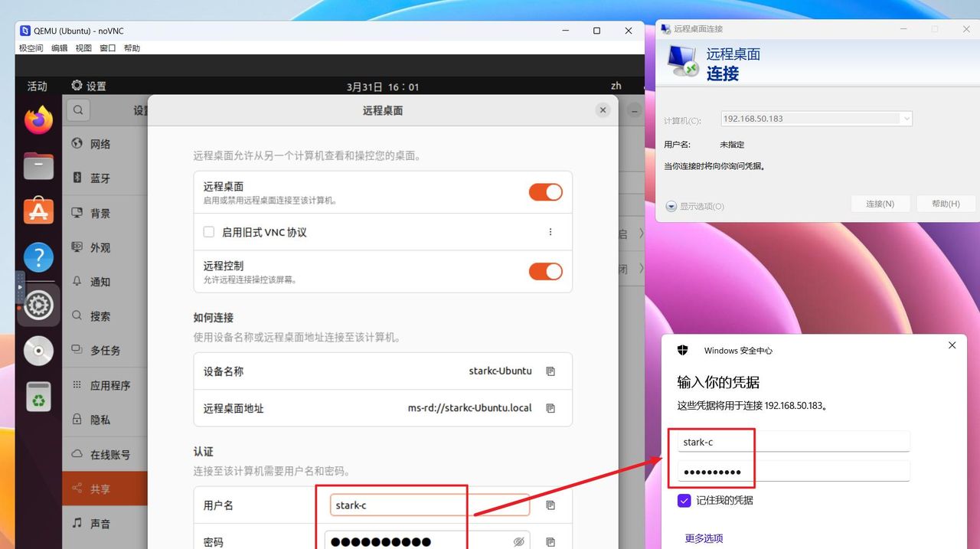The height and width of the screenshot is (549, 980).
Task: Open the 编辑 menu
Action: pos(59,48)
